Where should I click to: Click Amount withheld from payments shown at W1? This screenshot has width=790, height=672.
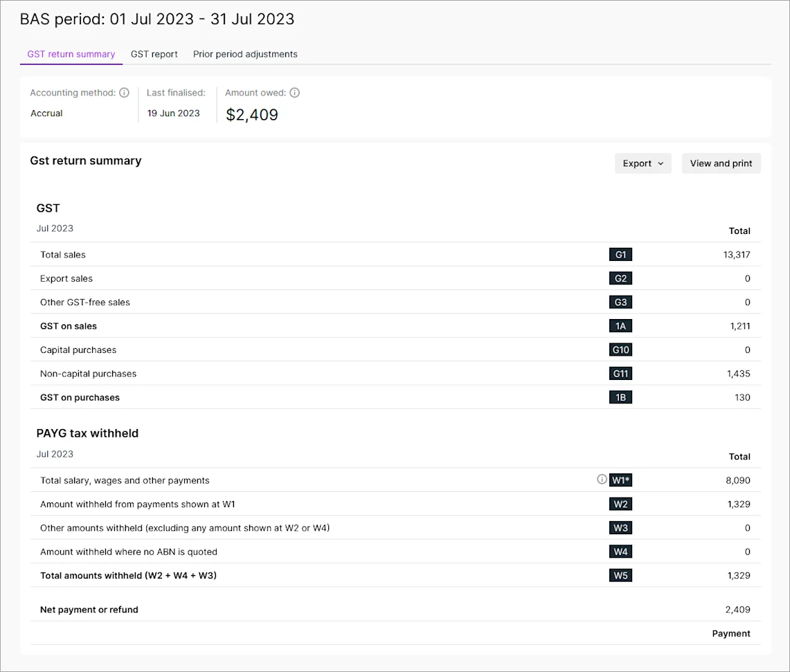[x=138, y=505]
